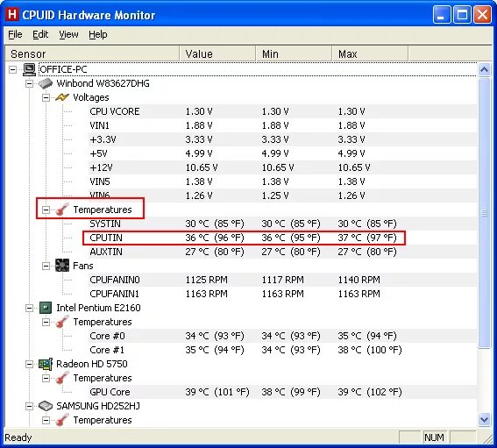Click the Winbond W83627DHG chip icon
The width and height of the screenshot is (497, 448).
pyautogui.click(x=46, y=83)
